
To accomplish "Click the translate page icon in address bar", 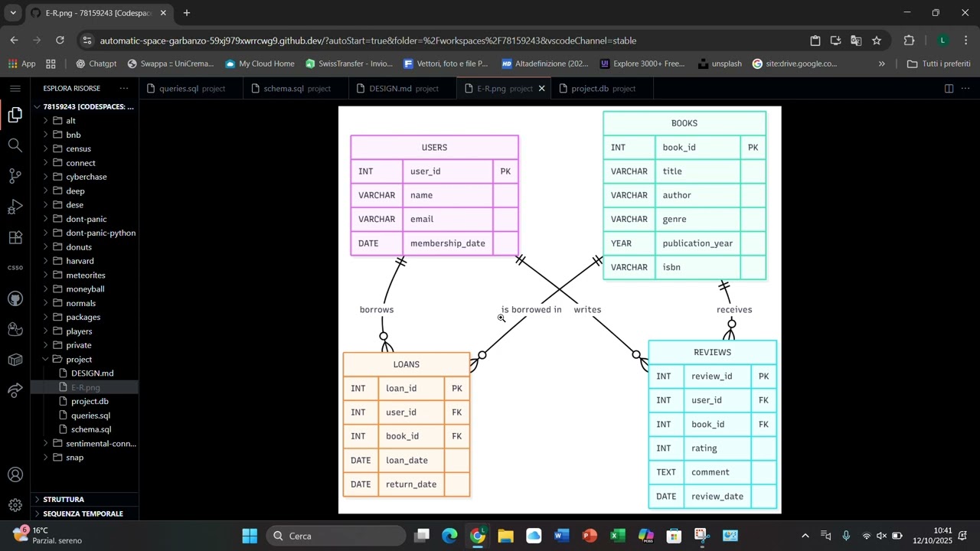I will coord(856,41).
